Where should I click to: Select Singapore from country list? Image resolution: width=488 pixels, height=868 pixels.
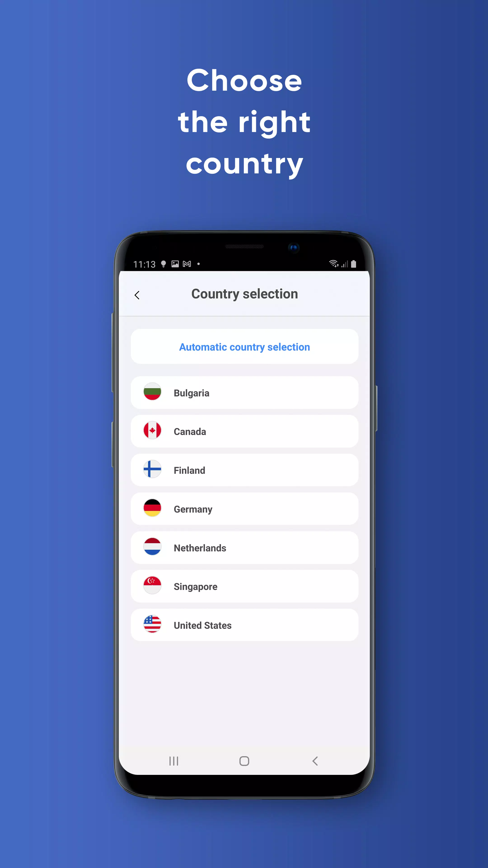pyautogui.click(x=244, y=587)
